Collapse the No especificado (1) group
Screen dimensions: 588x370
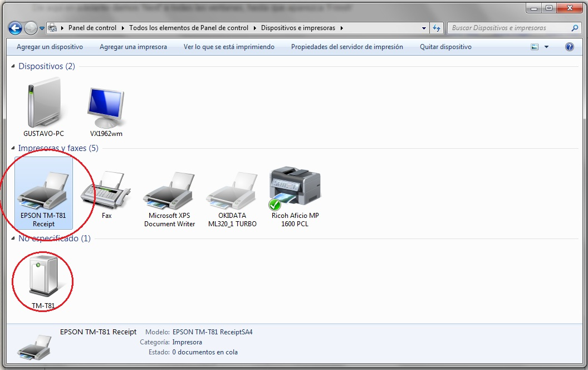click(x=13, y=238)
